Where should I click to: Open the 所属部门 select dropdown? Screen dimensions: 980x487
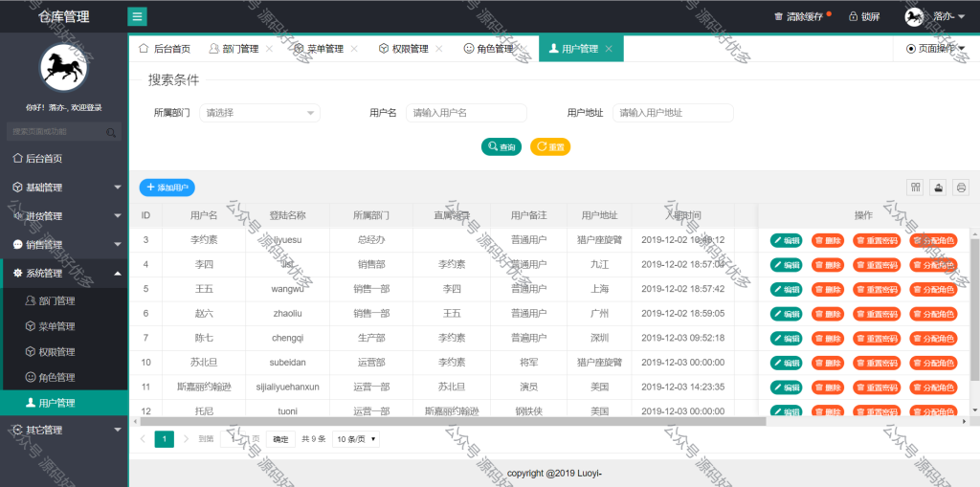[260, 113]
